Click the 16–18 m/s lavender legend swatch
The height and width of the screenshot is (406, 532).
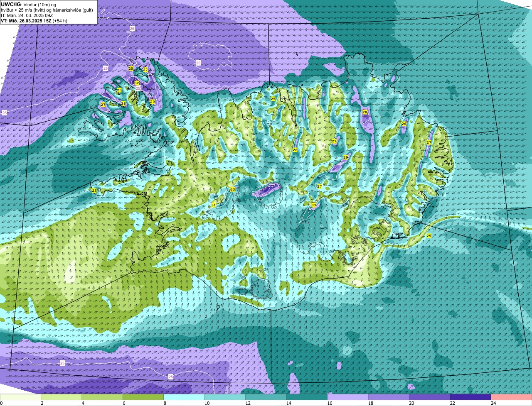348,397
